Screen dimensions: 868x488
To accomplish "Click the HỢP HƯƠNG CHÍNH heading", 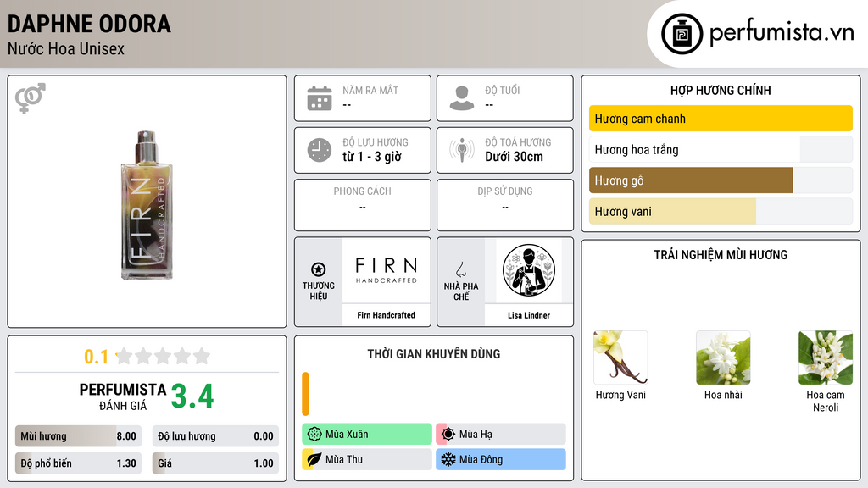I will [x=721, y=90].
